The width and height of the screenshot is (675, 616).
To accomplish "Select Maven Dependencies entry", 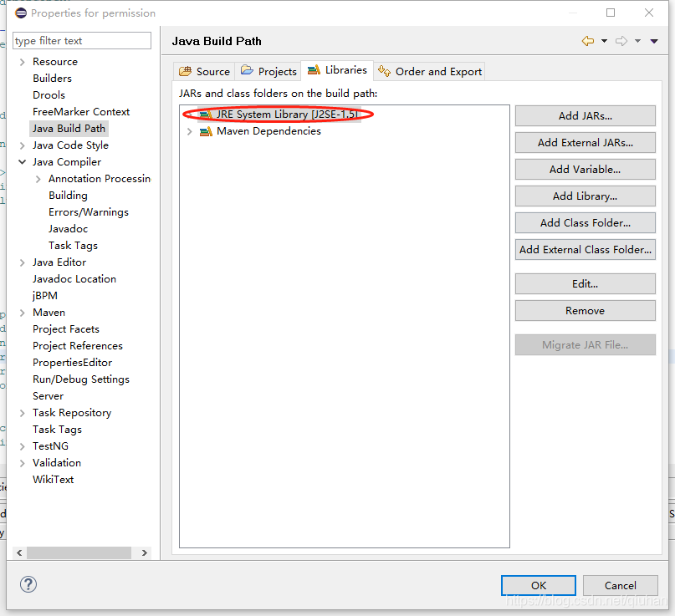I will [268, 131].
